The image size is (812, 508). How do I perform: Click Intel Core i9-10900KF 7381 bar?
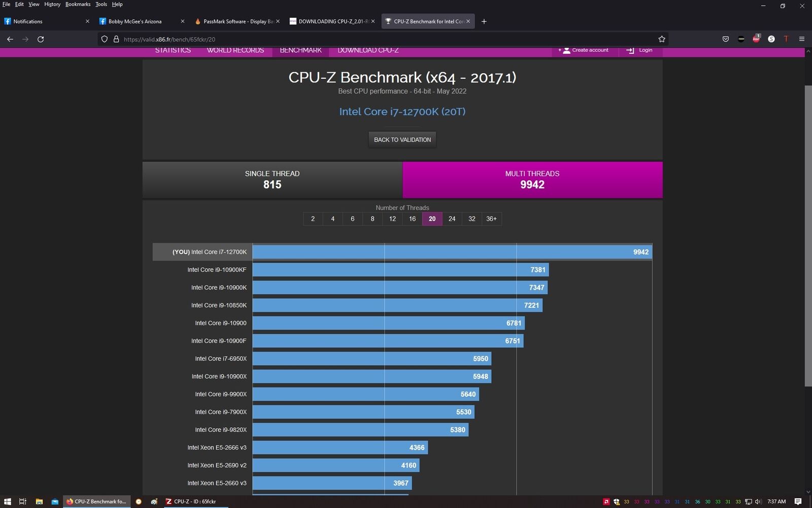pyautogui.click(x=401, y=270)
